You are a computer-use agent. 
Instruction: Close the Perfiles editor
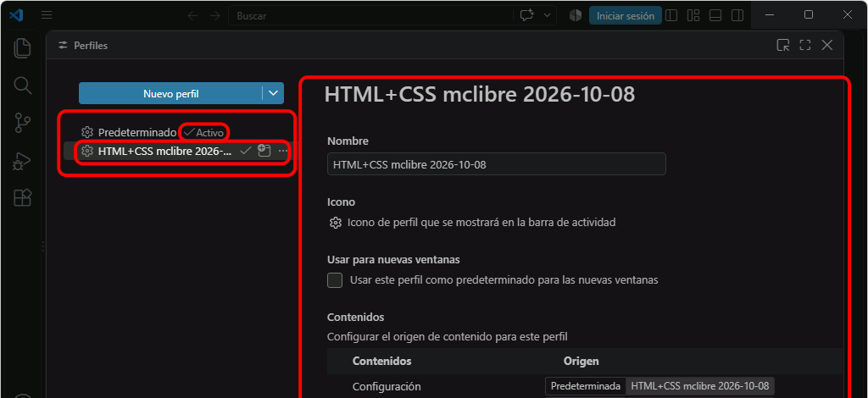click(827, 46)
